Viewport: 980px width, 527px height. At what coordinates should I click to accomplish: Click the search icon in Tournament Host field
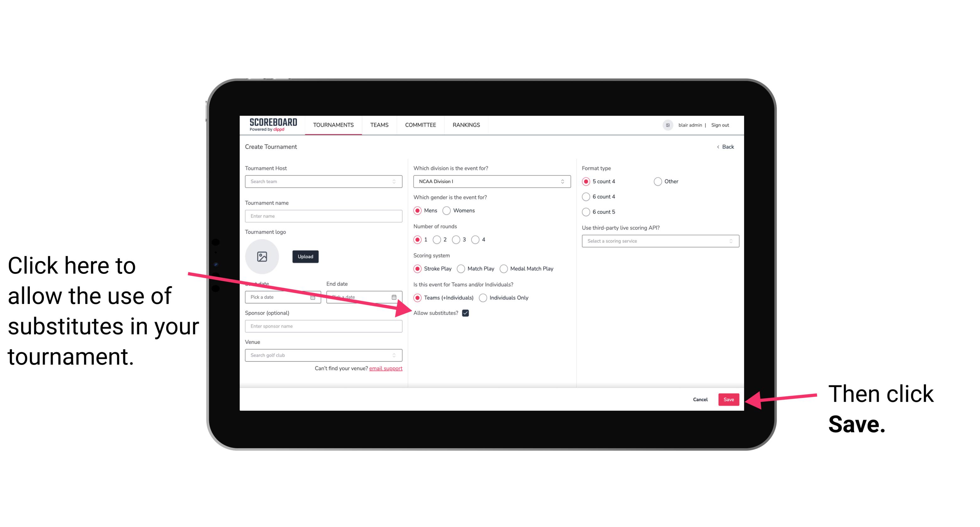pyautogui.click(x=397, y=182)
